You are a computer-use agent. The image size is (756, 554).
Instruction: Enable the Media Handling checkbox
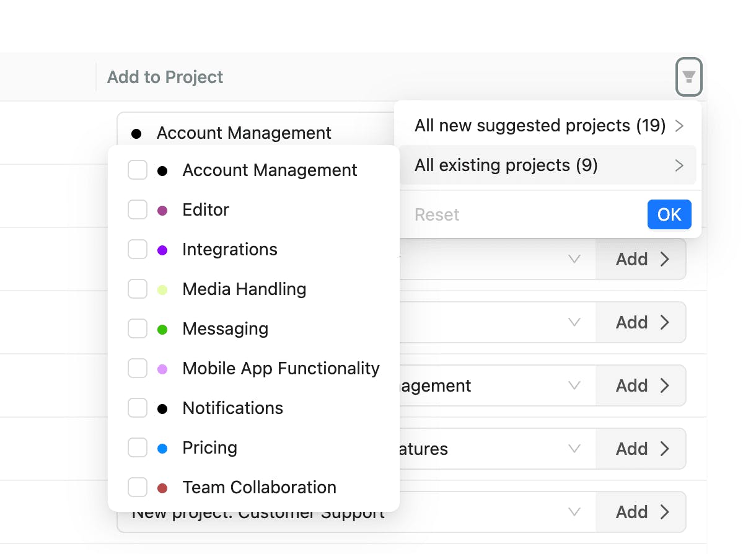pos(138,289)
